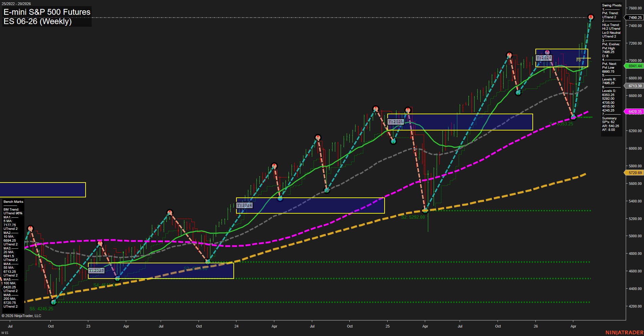Screen dimensions: 644x336
Task: Click the 26 year tick on time axis
Action: click(536, 326)
